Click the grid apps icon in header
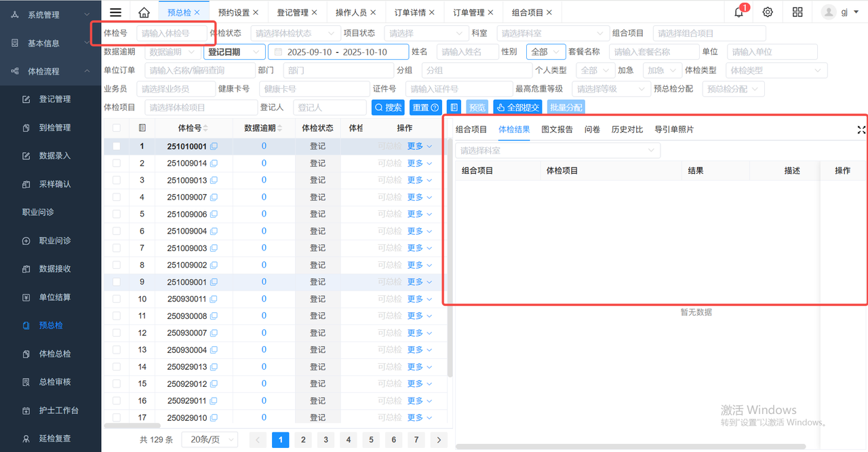Viewport: 868px width, 452px height. click(797, 12)
